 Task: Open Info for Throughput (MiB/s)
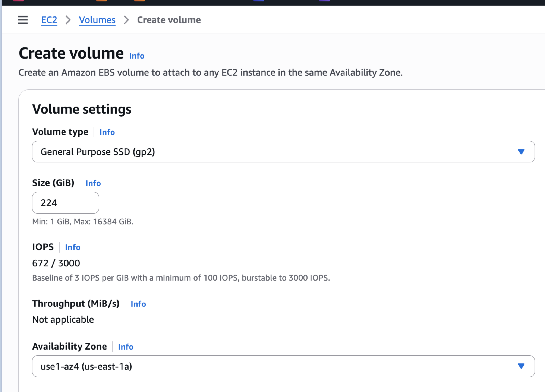(x=138, y=304)
